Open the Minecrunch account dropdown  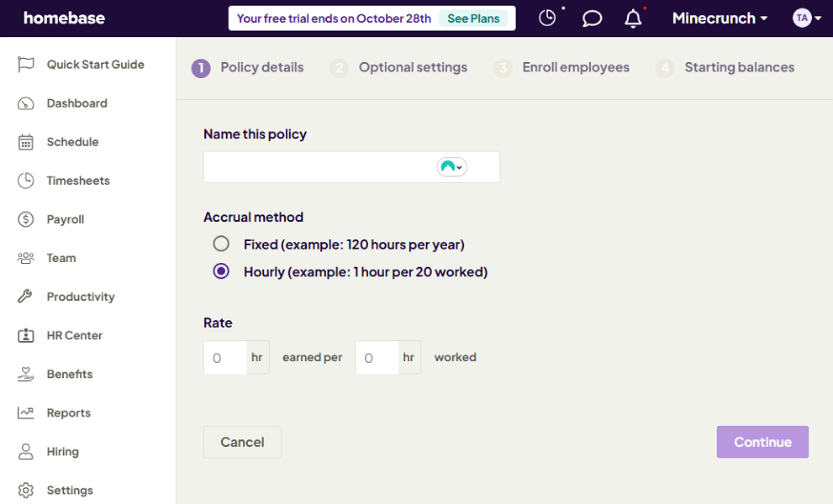(x=719, y=17)
